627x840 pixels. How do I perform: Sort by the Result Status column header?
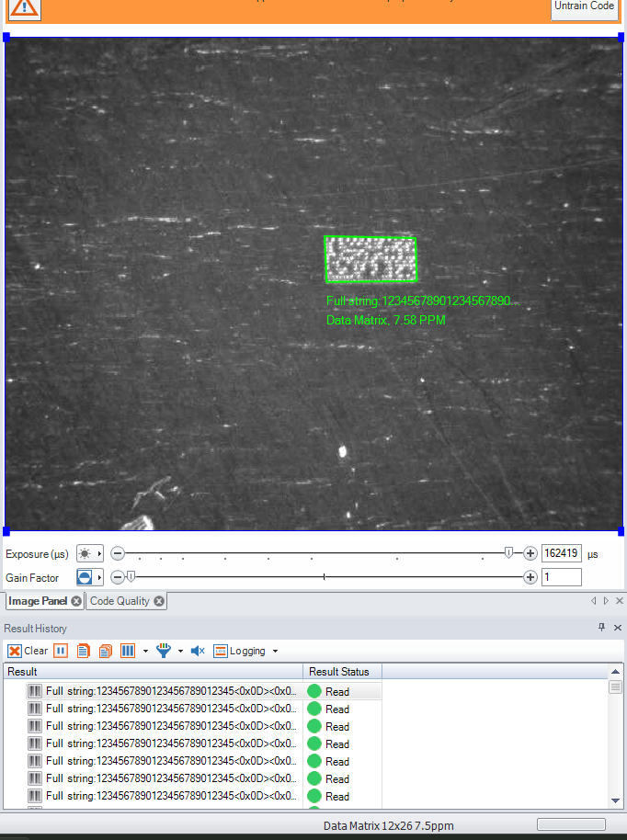point(342,671)
